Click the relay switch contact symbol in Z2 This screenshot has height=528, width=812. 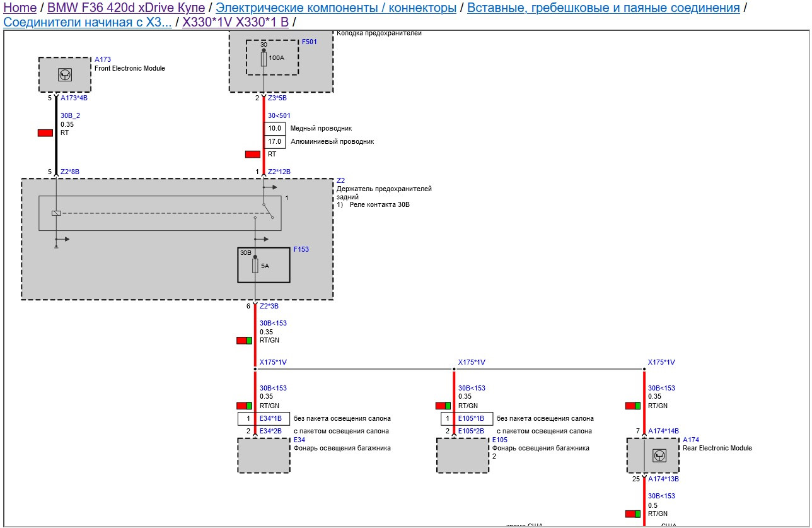269,211
